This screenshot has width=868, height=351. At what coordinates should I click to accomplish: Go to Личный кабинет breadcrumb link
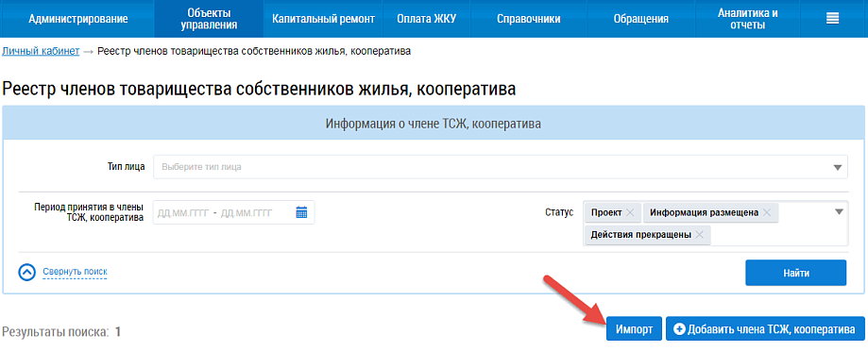point(41,51)
